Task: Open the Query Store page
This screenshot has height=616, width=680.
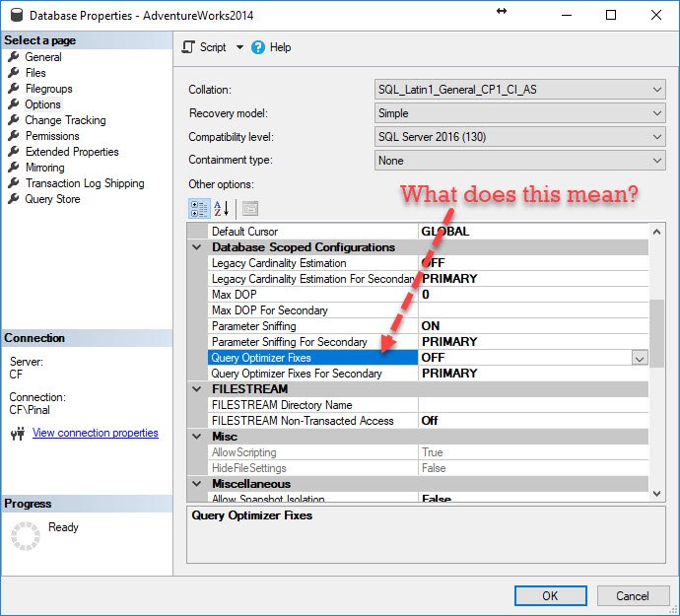Action: coord(52,199)
